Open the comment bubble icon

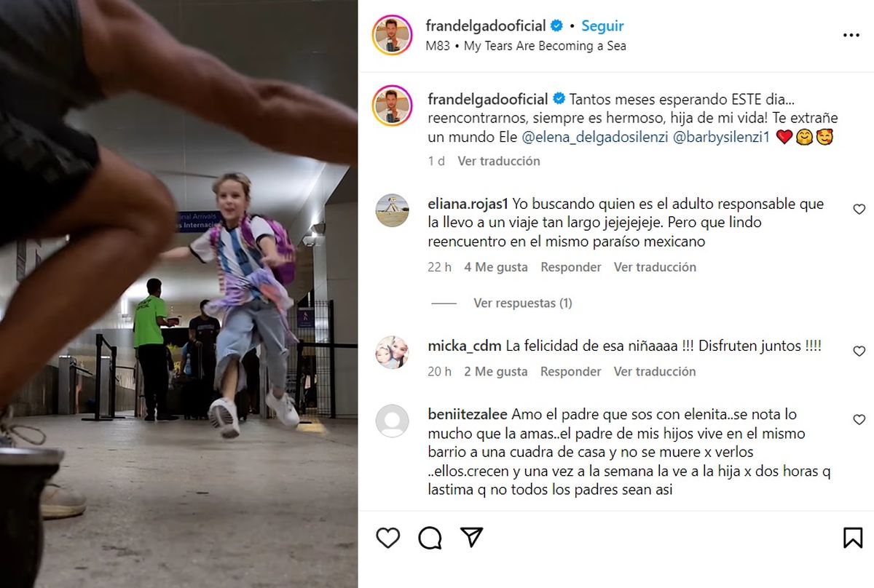[x=430, y=538]
